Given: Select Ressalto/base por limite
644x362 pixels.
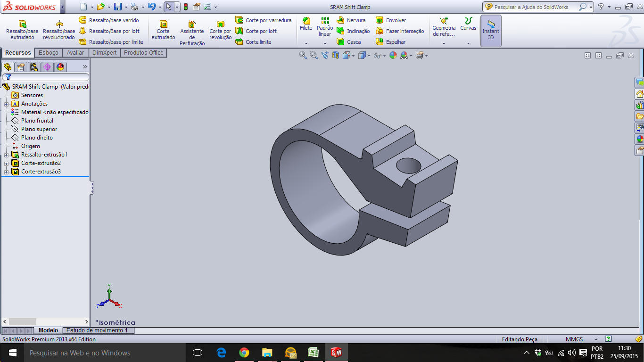Looking at the screenshot, I should (111, 42).
